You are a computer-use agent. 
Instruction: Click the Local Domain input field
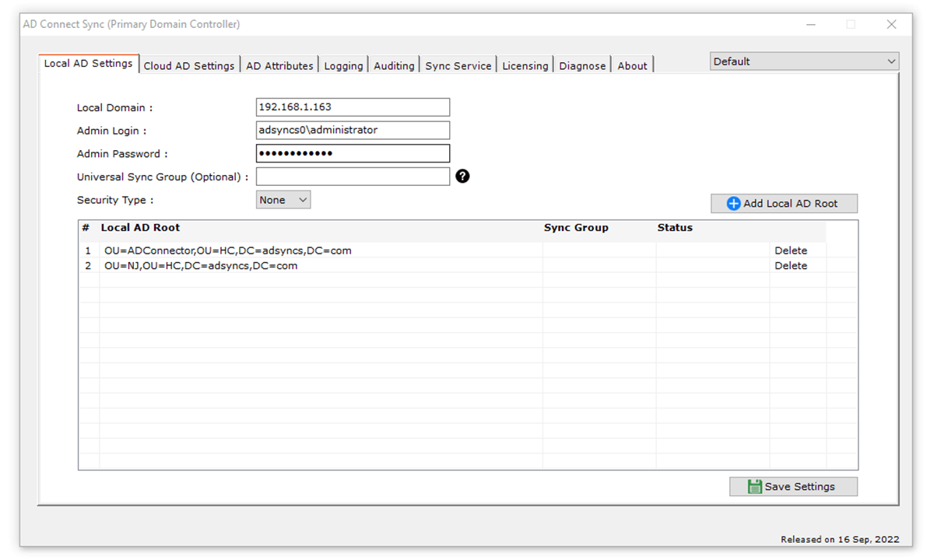[353, 107]
